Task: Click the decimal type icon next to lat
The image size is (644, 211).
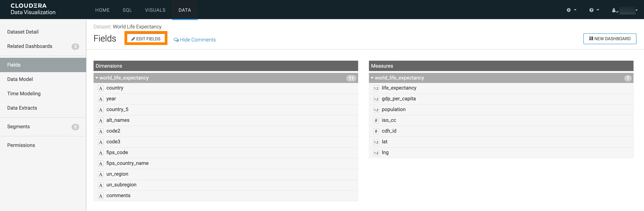Action: 376,142
